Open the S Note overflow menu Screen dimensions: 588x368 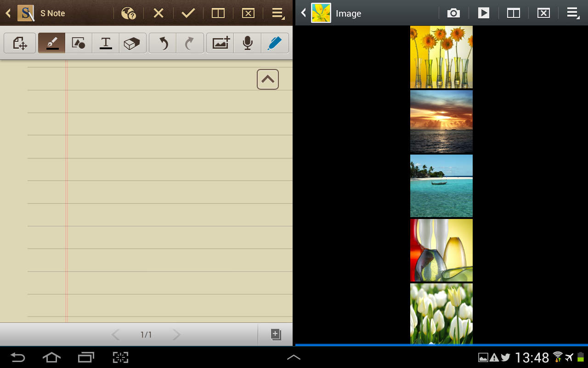tap(278, 13)
